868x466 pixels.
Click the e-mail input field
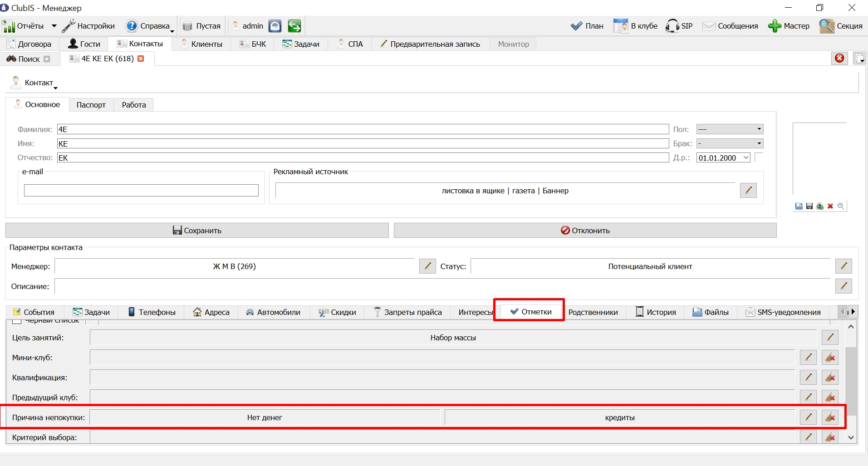pyautogui.click(x=141, y=190)
